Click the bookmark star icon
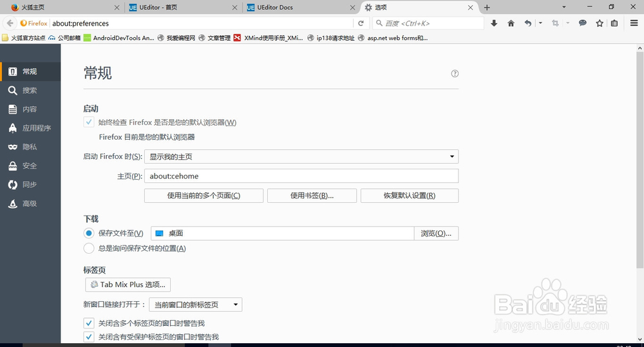Screen dimensions: 644x347 [x=600, y=23]
